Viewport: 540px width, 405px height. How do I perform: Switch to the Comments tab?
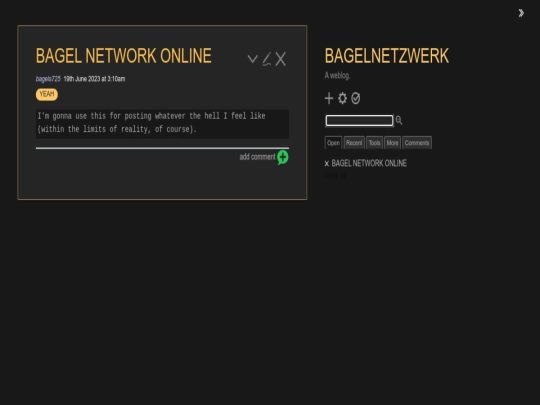point(417,143)
